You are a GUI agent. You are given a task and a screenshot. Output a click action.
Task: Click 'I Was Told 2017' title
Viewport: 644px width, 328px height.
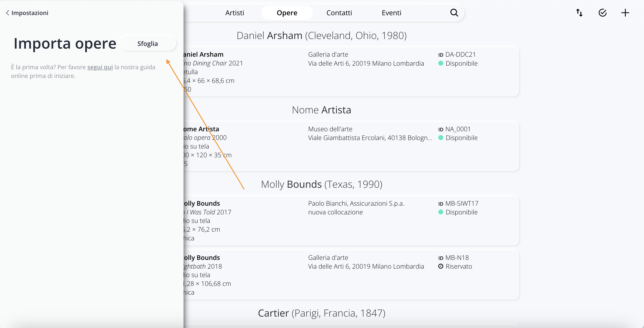point(209,212)
